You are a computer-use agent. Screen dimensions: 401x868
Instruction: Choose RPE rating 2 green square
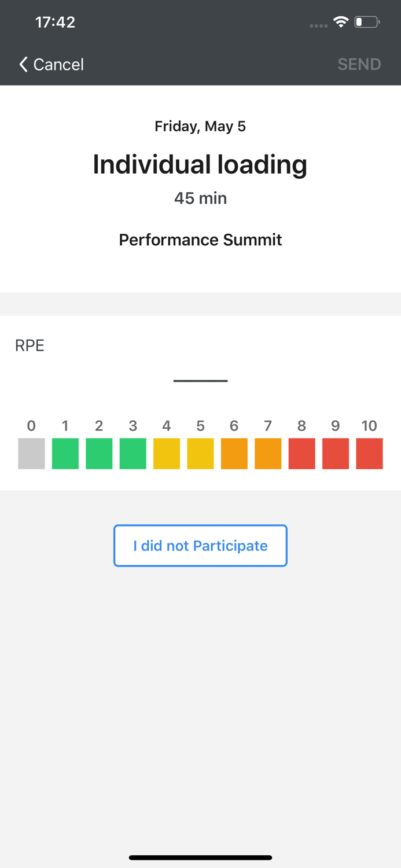pos(99,453)
